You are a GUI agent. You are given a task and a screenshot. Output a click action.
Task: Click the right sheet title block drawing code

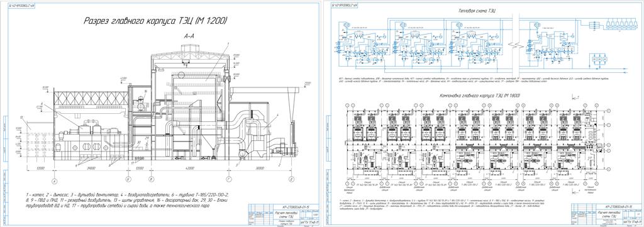[x=619, y=206]
